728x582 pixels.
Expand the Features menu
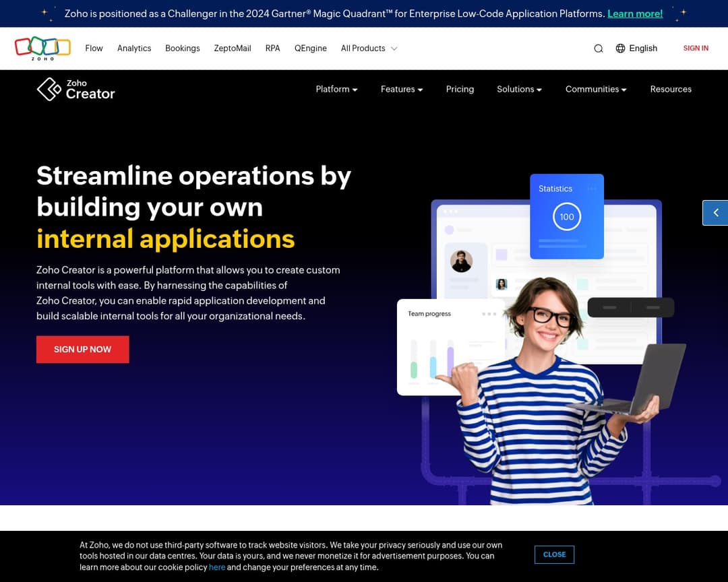coord(402,89)
